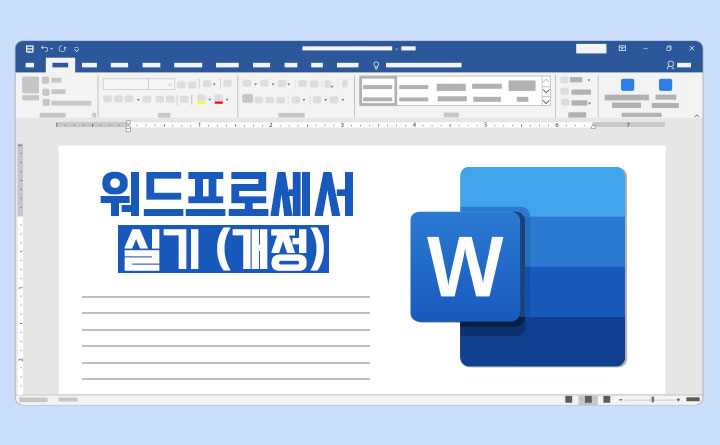Click the zoom slider handle
720x445 pixels.
652,400
